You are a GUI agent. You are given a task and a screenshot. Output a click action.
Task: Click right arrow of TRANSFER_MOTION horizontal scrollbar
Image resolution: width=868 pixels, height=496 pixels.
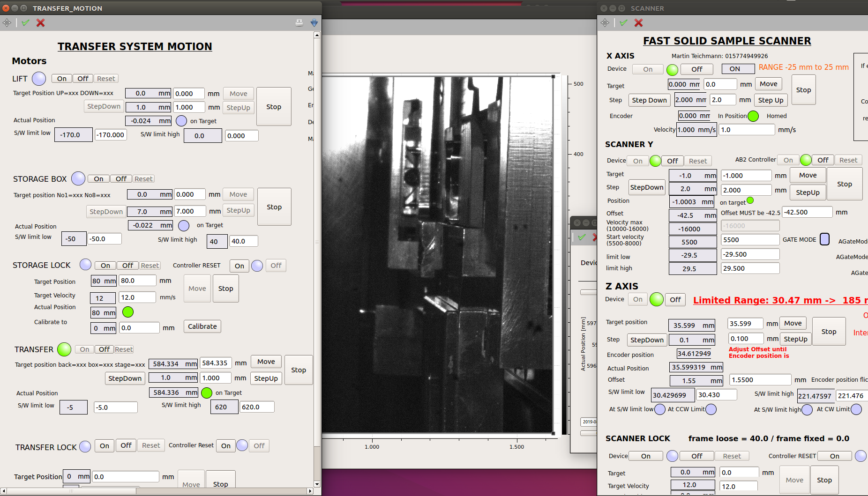[310, 491]
